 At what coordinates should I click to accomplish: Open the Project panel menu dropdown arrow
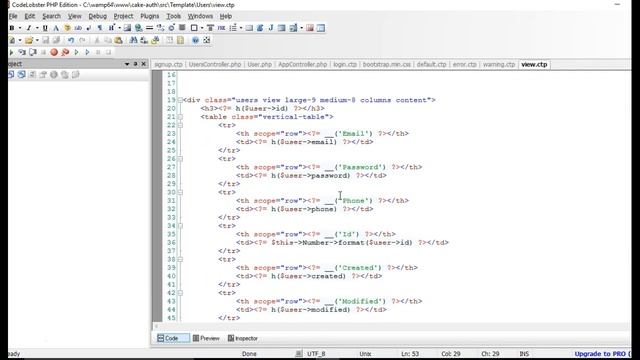[x=127, y=64]
